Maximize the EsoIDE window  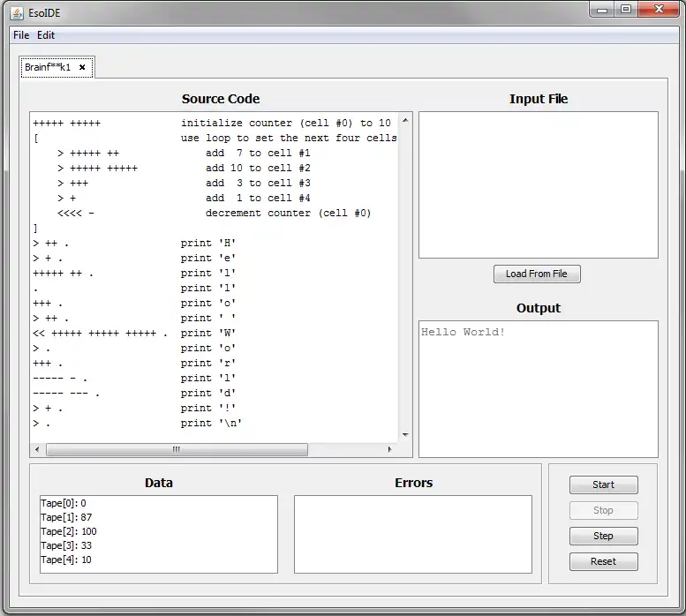[626, 10]
